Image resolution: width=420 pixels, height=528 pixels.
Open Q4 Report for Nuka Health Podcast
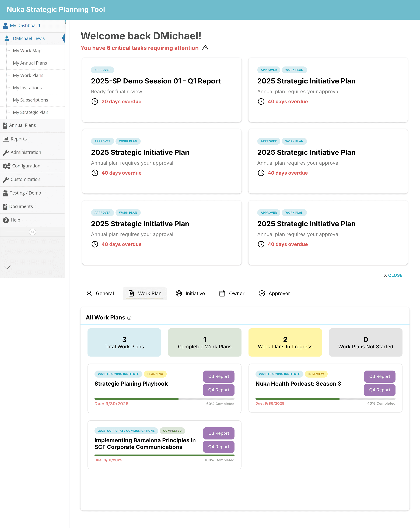[x=379, y=390]
